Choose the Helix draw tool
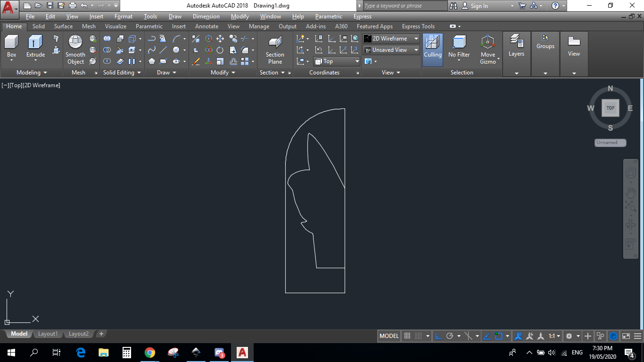This screenshot has height=362, width=644. coord(163,39)
